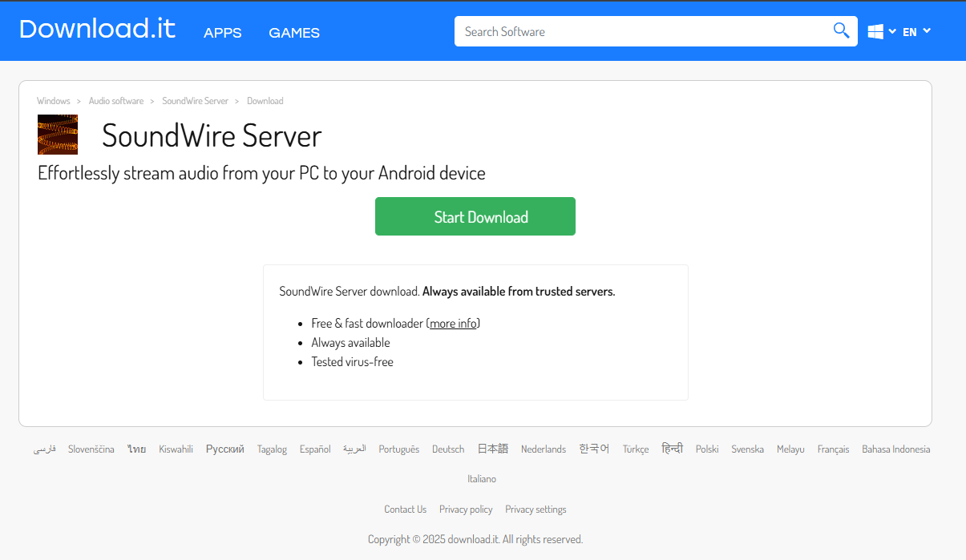966x560 pixels.
Task: Switch language to Kiswahili
Action: 176,449
